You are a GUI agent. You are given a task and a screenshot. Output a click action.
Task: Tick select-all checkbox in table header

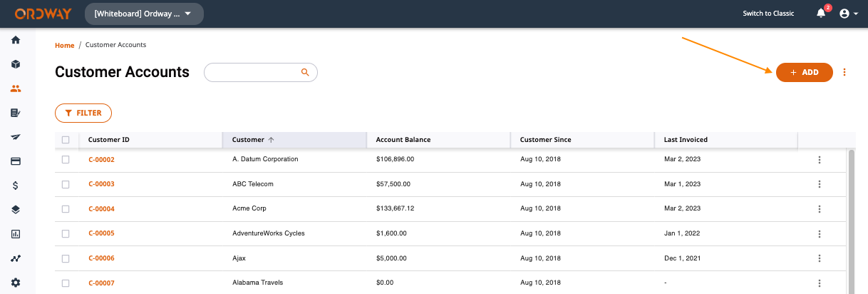point(66,140)
